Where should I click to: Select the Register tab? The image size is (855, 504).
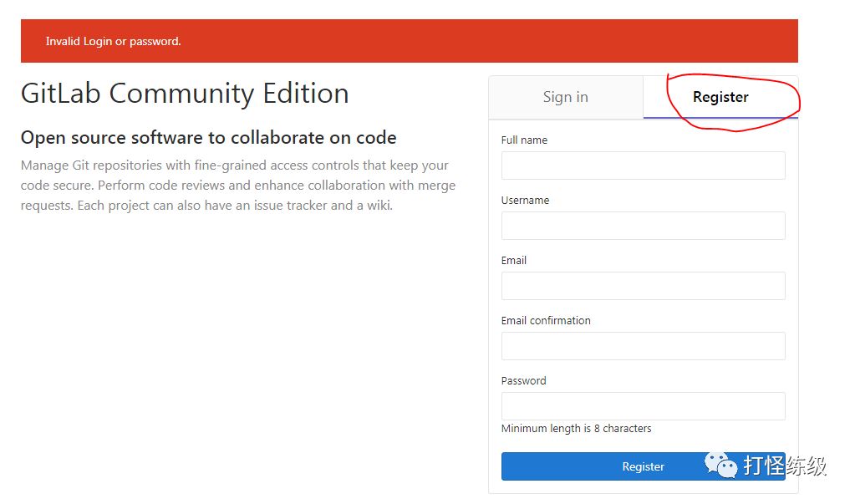(720, 97)
